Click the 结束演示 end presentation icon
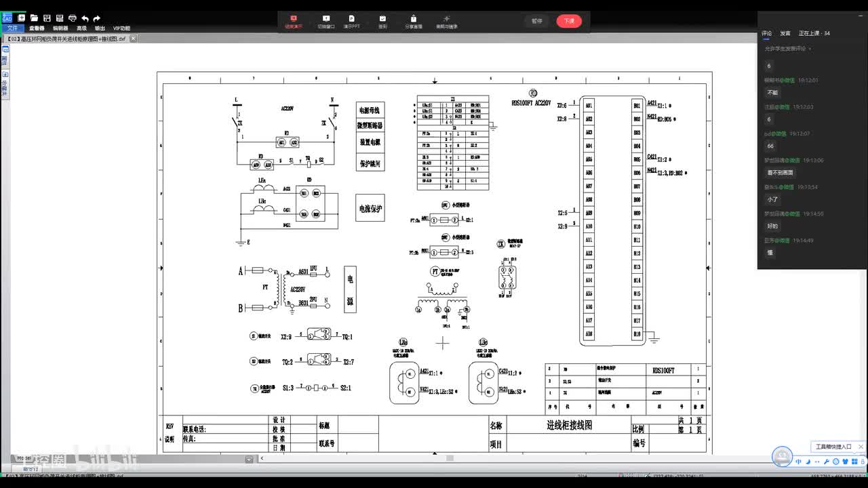This screenshot has width=868, height=488. click(x=294, y=22)
